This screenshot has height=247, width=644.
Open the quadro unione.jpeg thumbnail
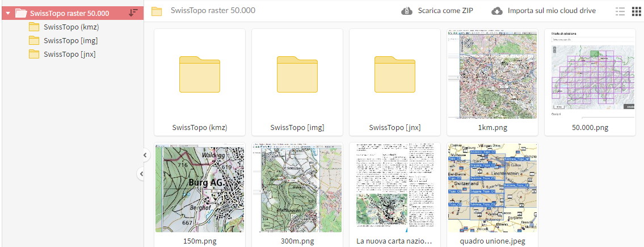point(493,187)
